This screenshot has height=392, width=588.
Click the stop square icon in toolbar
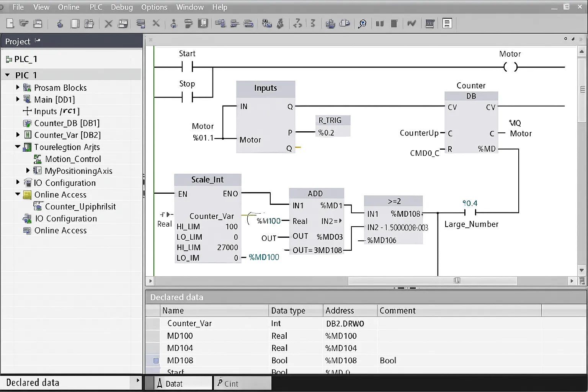394,24
